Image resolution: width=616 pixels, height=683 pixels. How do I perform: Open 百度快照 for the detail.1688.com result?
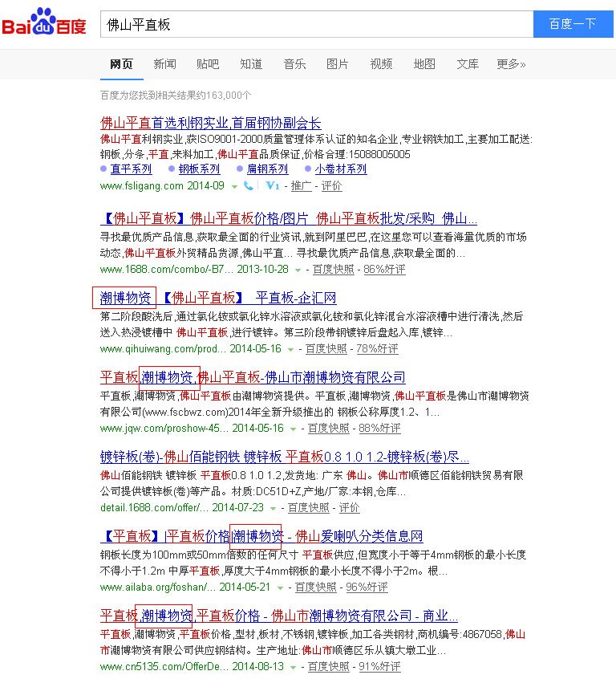tap(309, 507)
